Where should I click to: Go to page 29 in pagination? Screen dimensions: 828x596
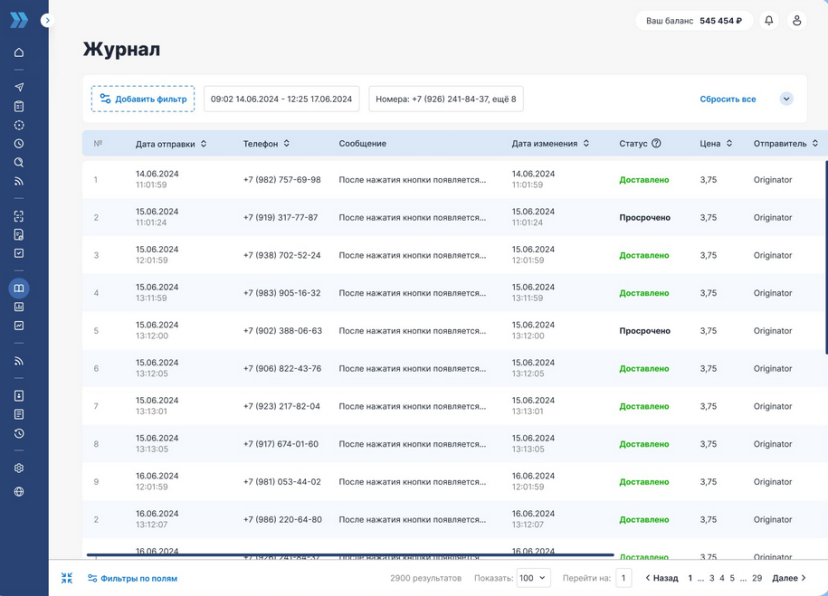[757, 578]
